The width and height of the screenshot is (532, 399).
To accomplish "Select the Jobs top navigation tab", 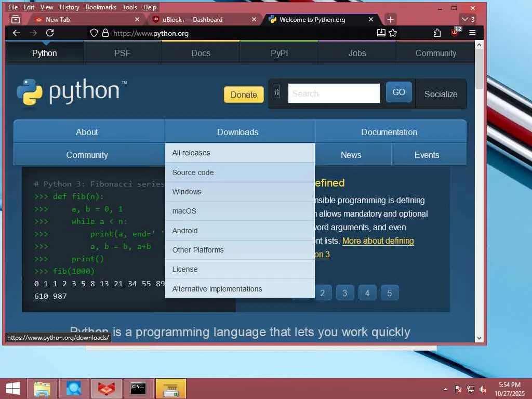I will click(357, 53).
